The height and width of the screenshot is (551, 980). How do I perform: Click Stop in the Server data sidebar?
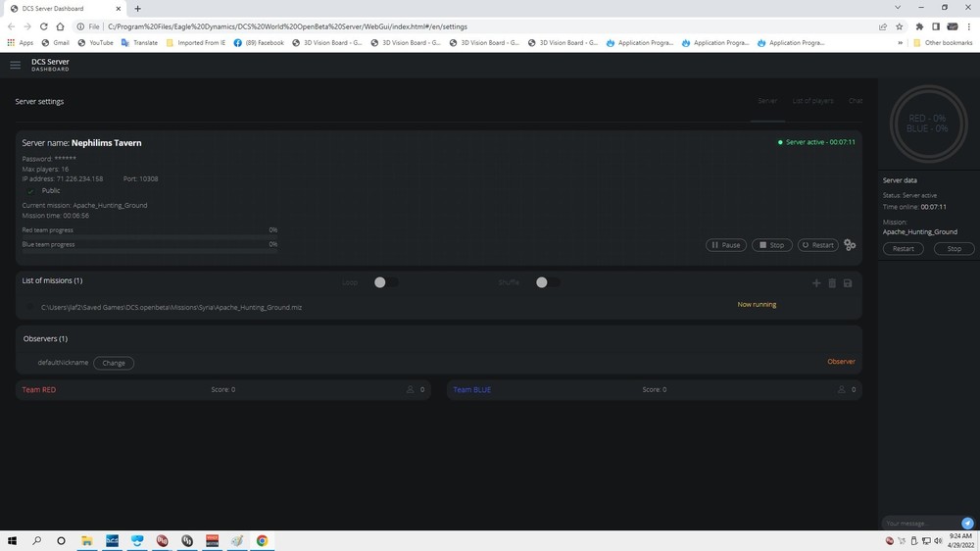(954, 248)
